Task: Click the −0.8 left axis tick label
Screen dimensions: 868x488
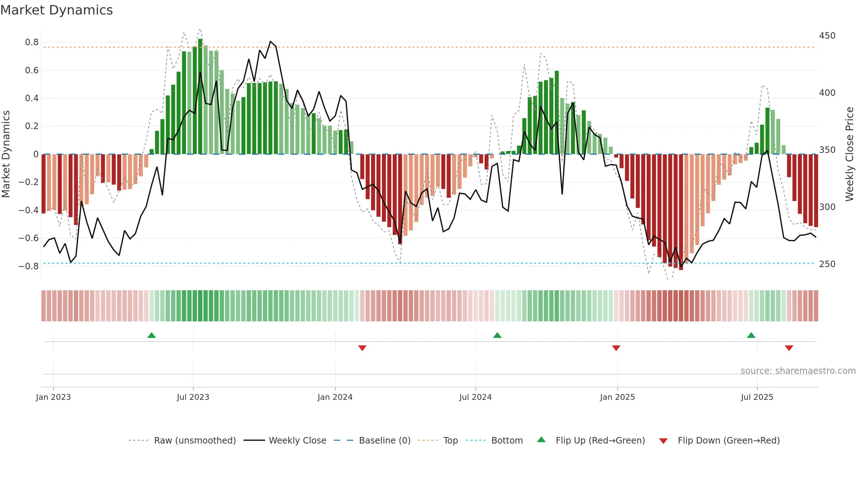Action: tap(29, 266)
